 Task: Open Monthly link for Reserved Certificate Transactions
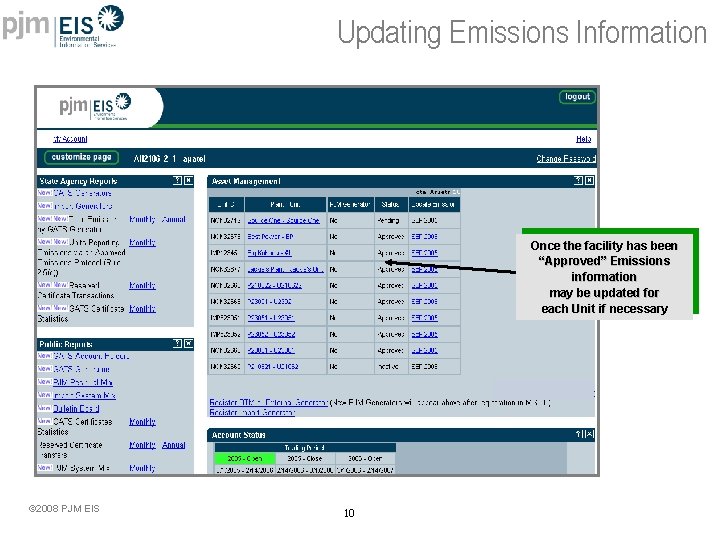(142, 285)
